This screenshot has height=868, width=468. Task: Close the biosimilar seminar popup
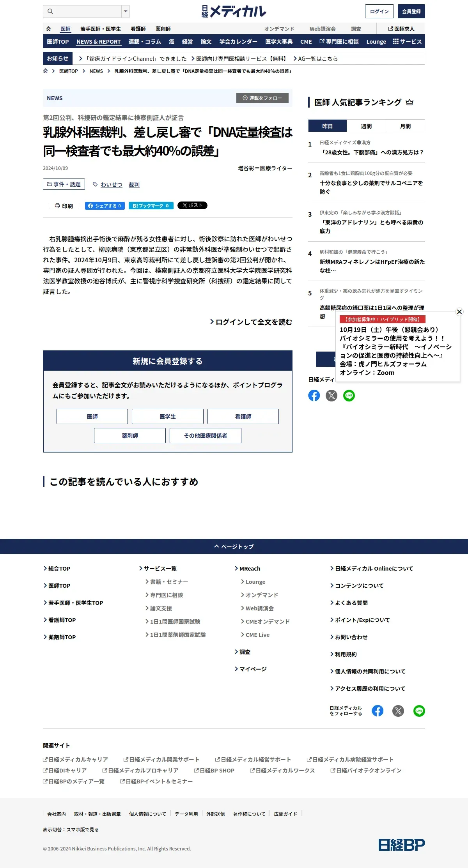coord(459,312)
